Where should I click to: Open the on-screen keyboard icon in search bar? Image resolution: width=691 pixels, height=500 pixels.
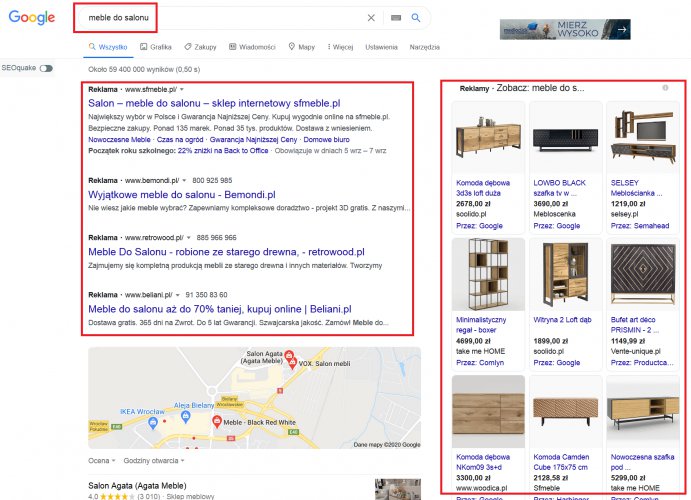(396, 18)
